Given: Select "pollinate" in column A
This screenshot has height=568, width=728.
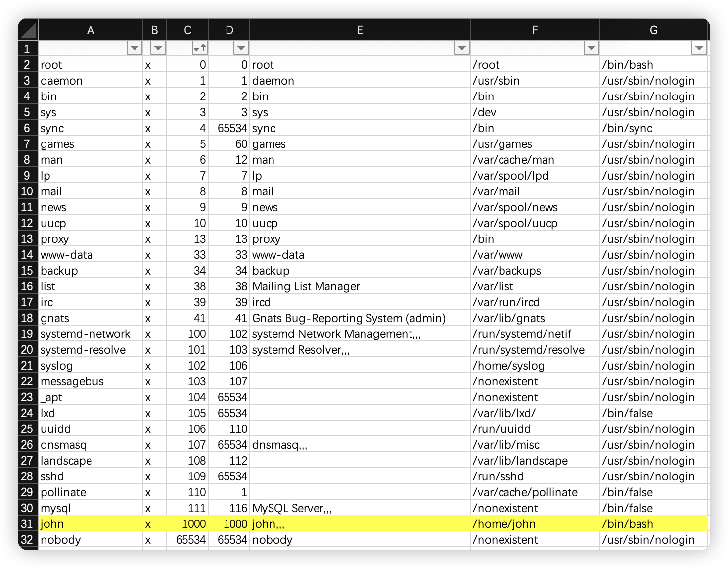Looking at the screenshot, I should click(91, 492).
